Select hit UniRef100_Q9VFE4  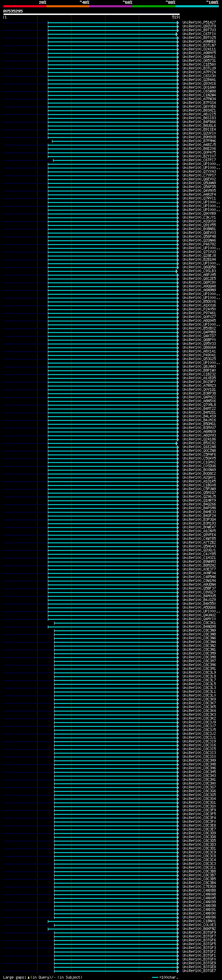[x=199, y=535]
